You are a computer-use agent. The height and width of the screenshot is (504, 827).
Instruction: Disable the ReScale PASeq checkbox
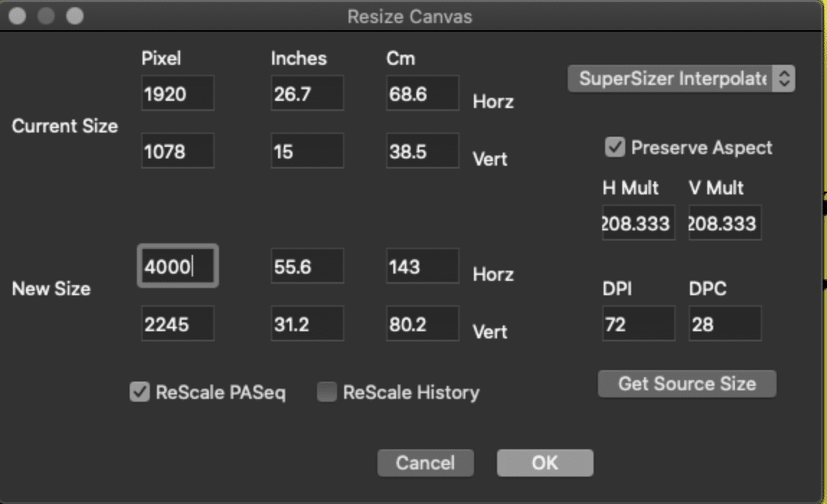click(140, 392)
